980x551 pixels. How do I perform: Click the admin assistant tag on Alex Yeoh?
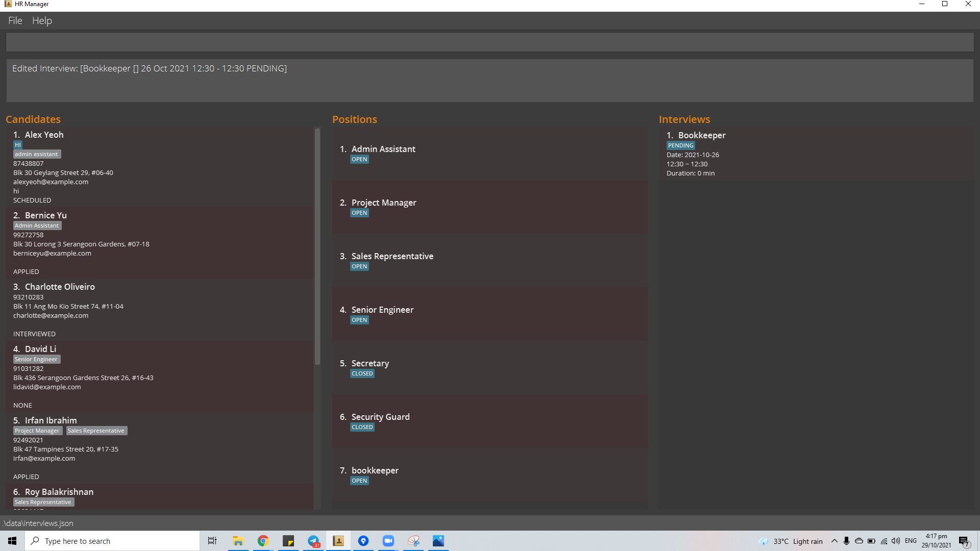[x=37, y=154]
